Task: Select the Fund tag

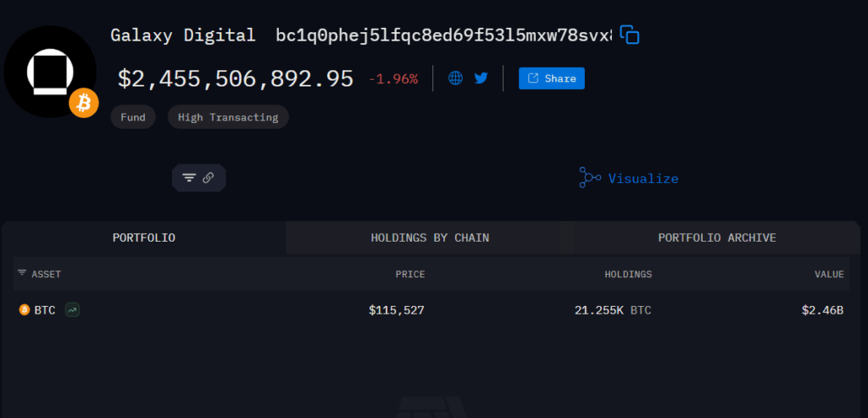Action: [133, 117]
